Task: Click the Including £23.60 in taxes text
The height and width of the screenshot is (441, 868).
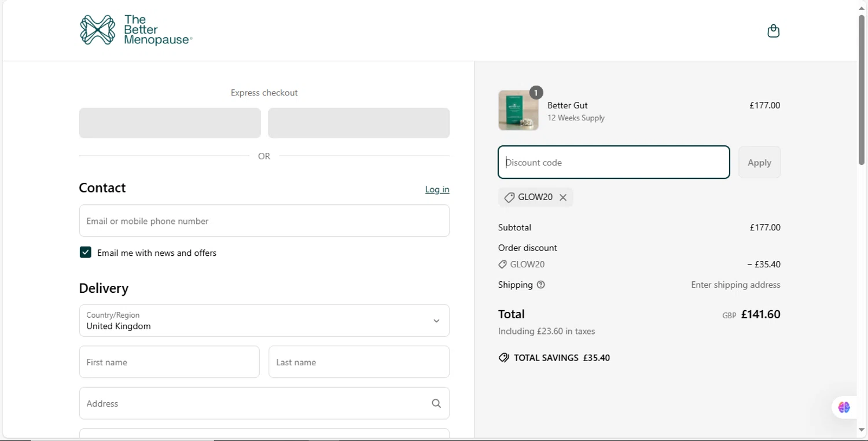Action: point(547,332)
